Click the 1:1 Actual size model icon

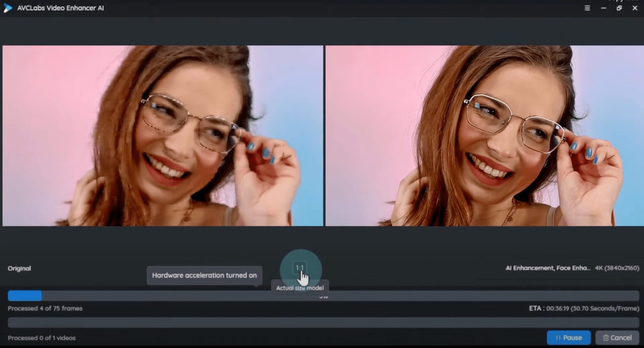tap(300, 267)
